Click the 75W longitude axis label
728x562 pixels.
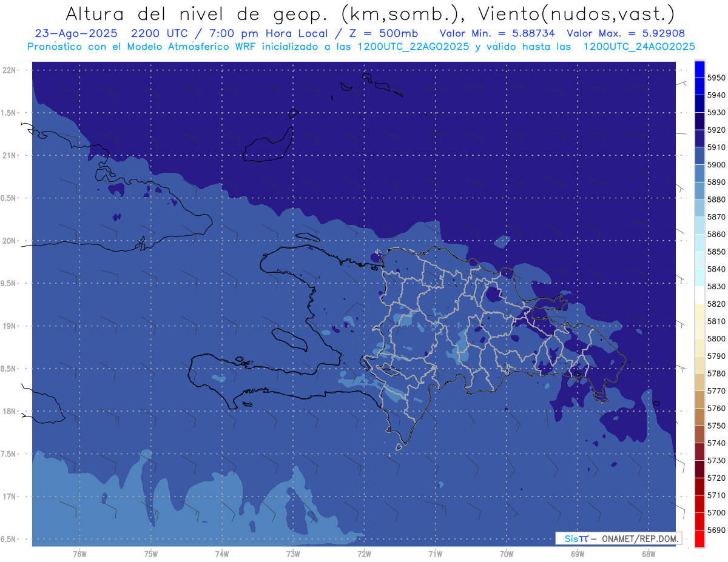coord(150,554)
